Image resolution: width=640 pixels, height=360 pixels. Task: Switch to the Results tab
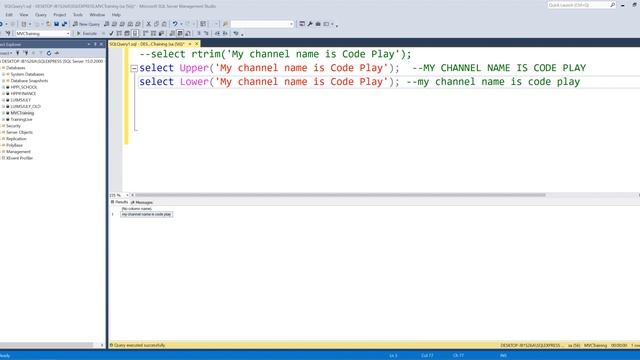[x=120, y=202]
